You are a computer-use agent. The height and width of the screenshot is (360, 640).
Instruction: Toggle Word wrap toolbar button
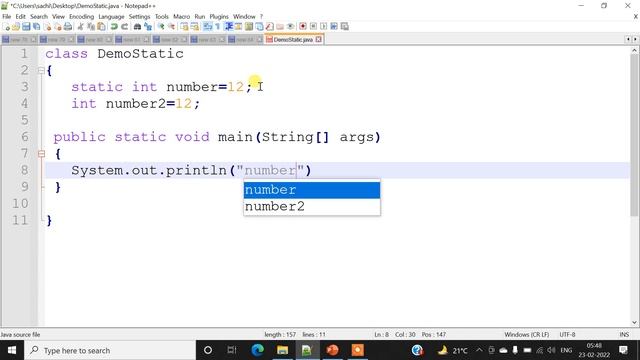(208, 27)
